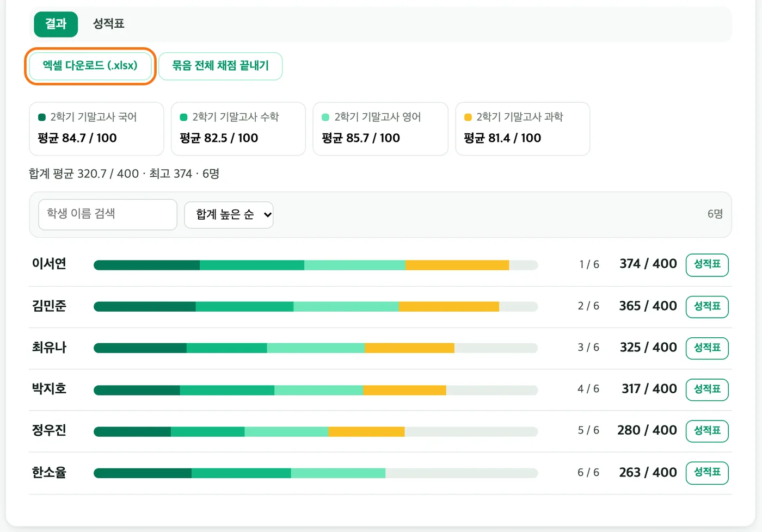
Task: Click the yellow dot for 과학
Action: point(468,117)
